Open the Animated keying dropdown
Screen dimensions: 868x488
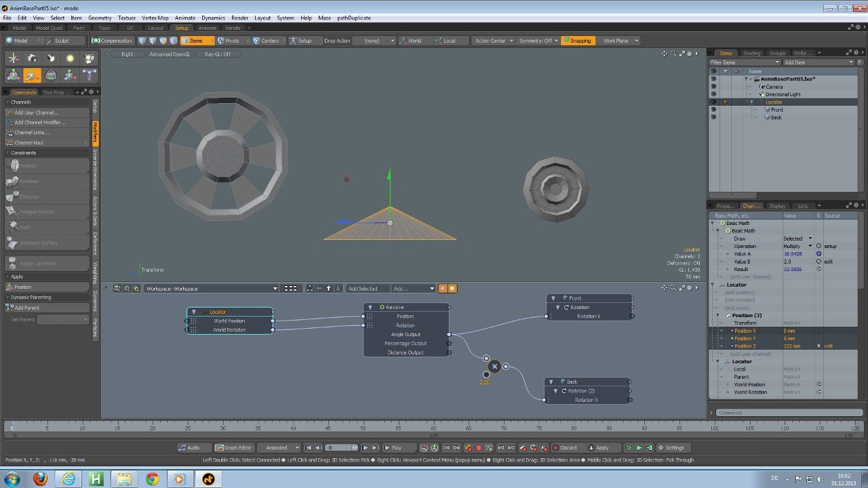pyautogui.click(x=278, y=447)
